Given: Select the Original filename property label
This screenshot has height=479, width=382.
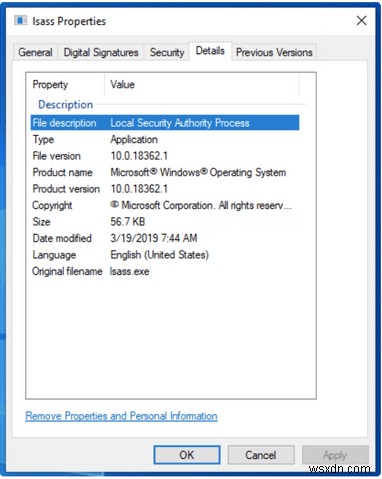Looking at the screenshot, I should pos(67,271).
